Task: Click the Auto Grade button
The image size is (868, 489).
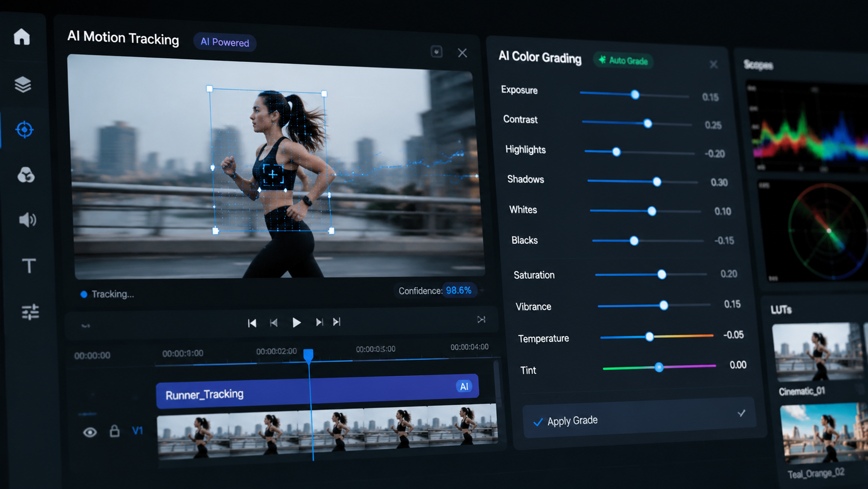Action: coord(623,61)
